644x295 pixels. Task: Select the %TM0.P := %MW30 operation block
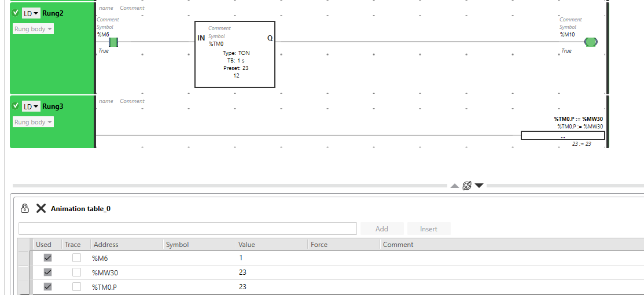[562, 135]
